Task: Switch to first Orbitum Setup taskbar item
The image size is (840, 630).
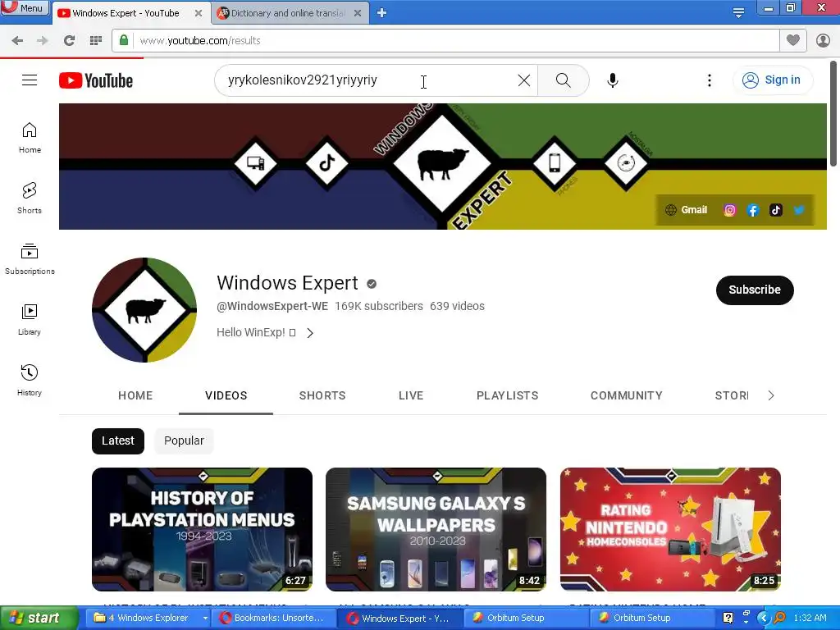Action: pyautogui.click(x=526, y=618)
